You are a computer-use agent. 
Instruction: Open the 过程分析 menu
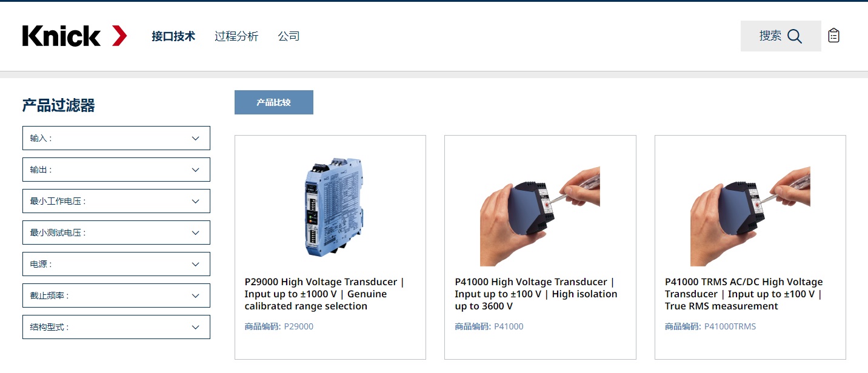click(236, 36)
